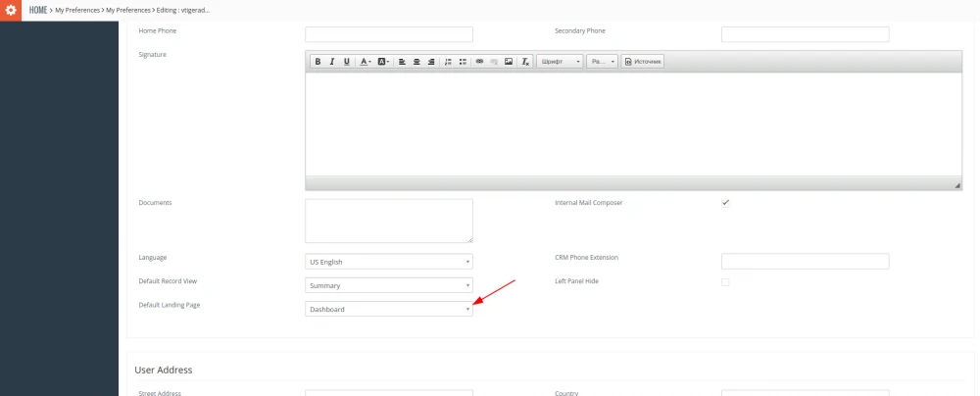
Task: Uncheck the Internal Mail Composer checkbox
Action: [x=725, y=203]
